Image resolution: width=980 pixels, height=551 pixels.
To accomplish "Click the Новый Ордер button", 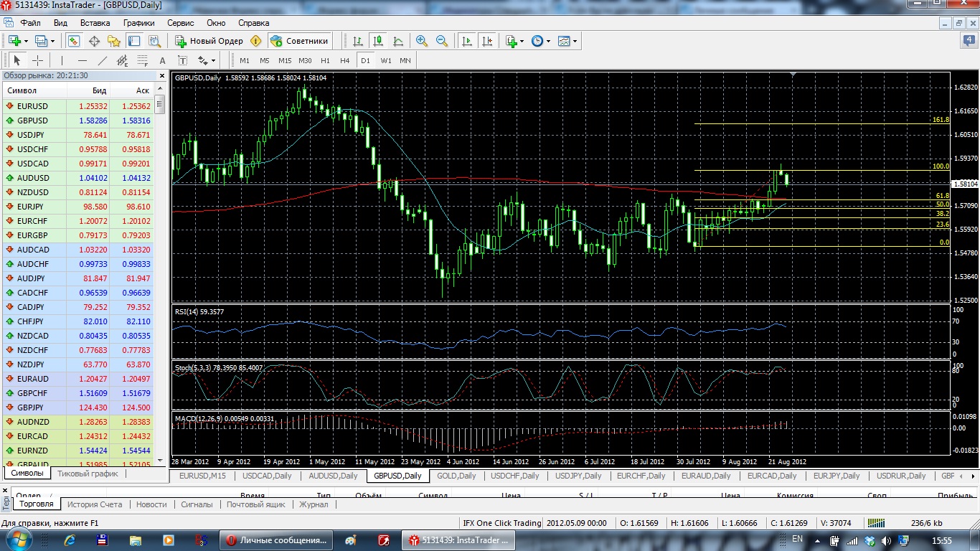I will point(209,41).
